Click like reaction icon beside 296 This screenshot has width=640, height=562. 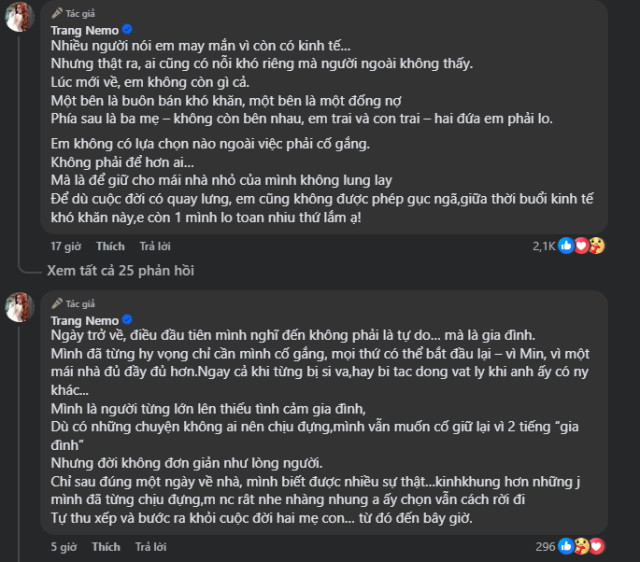pyautogui.click(x=566, y=546)
